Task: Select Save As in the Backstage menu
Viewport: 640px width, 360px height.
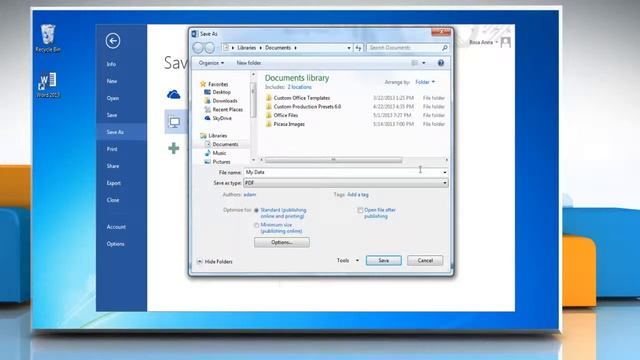Action: (x=115, y=132)
